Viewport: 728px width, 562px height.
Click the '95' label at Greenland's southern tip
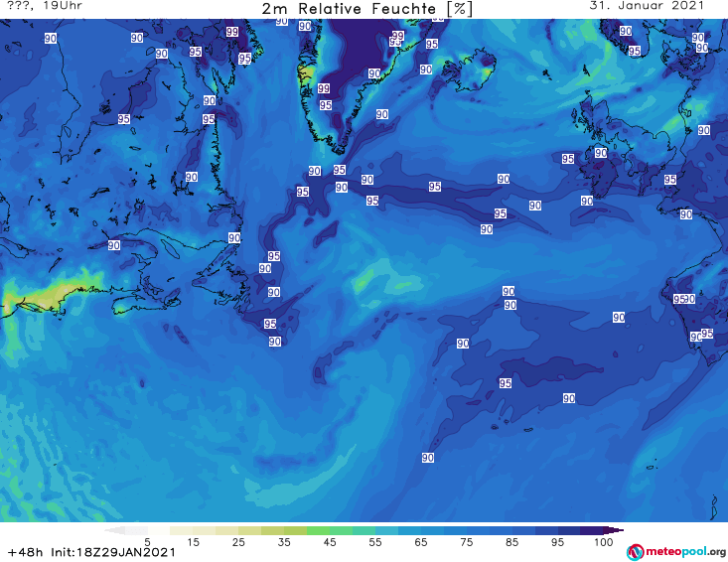tap(340, 170)
